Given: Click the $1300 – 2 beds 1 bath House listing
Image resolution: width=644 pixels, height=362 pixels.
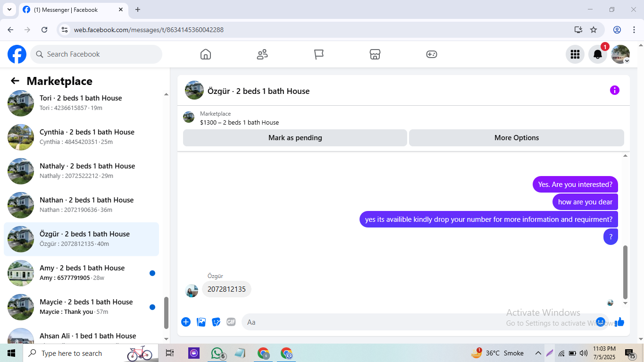Looking at the screenshot, I should coord(239,122).
